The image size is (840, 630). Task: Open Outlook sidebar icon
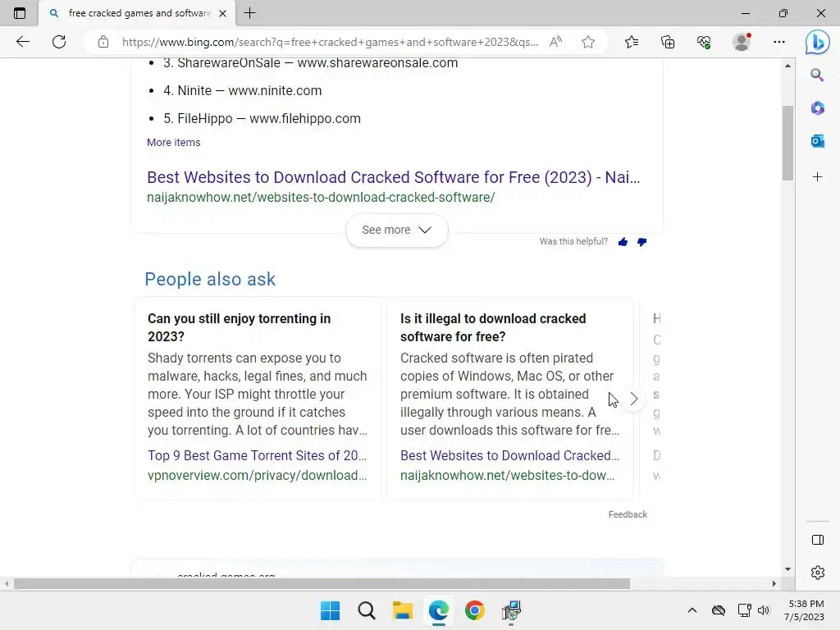pyautogui.click(x=817, y=141)
